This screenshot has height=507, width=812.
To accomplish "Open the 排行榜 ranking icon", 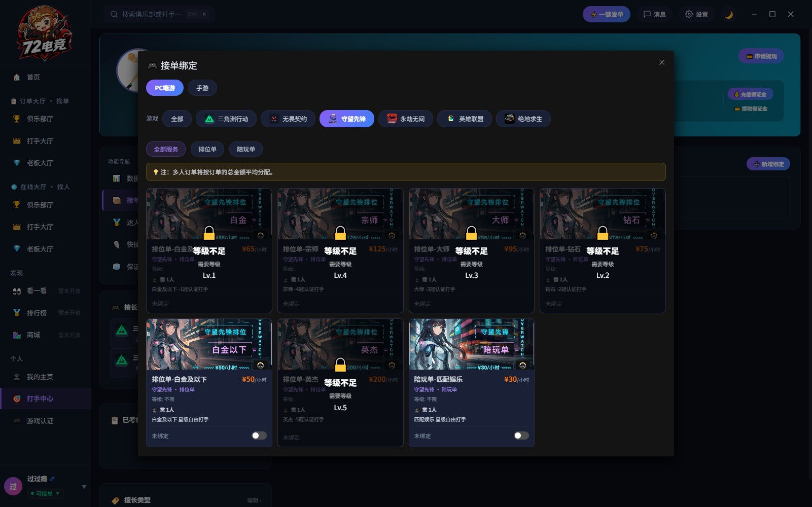I will 17,313.
